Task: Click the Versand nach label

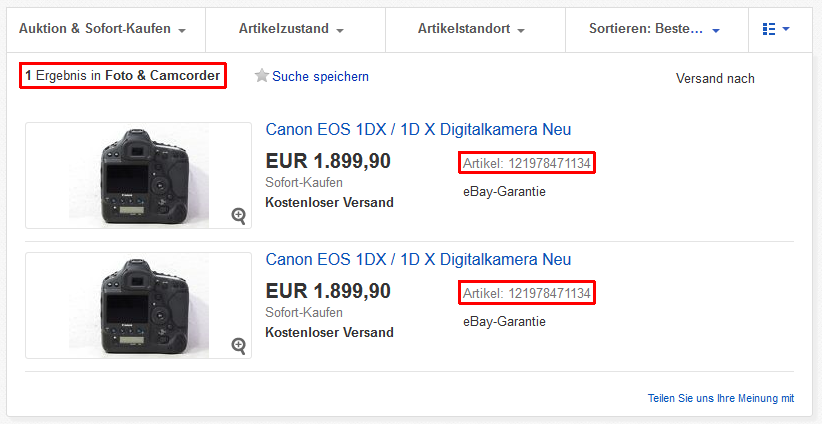Action: [x=715, y=79]
